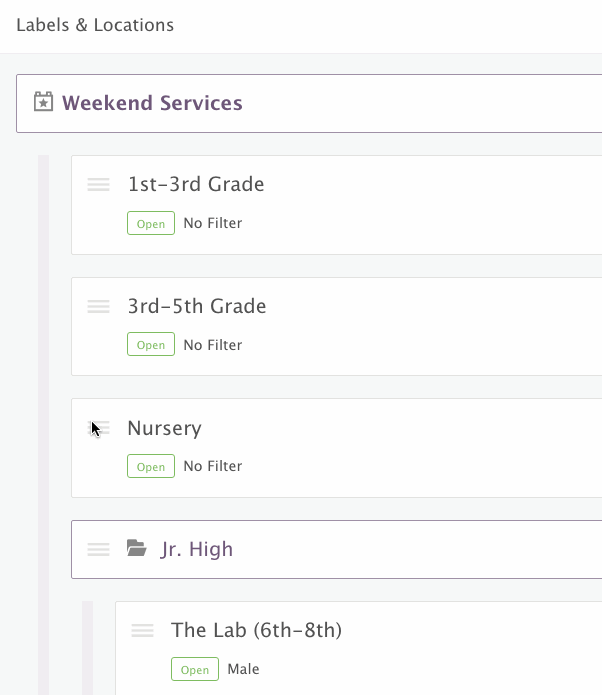Open the Labels & Locations header tab
Screen dimensions: 602x695
(95, 25)
